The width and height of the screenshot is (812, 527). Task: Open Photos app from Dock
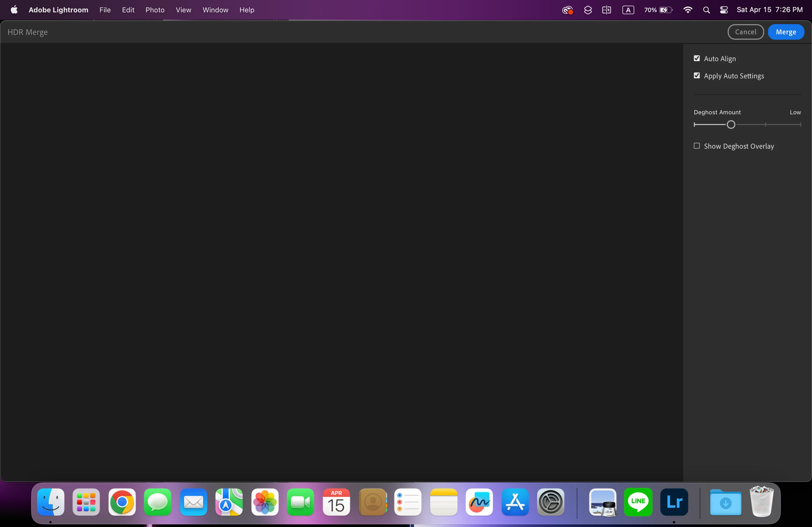[265, 502]
